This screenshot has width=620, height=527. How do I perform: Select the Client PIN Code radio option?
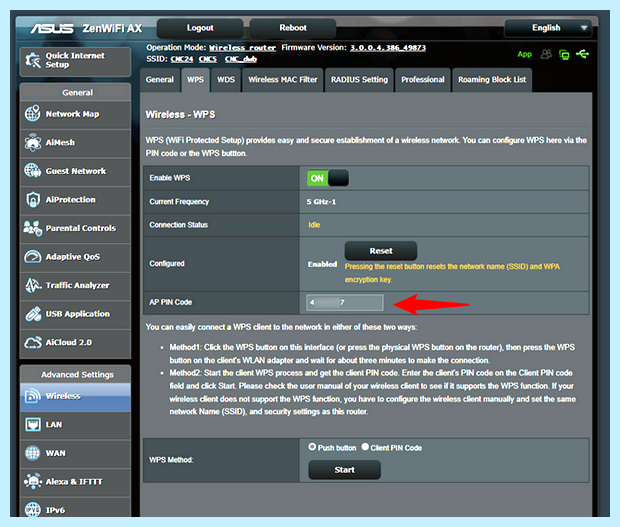pos(365,447)
